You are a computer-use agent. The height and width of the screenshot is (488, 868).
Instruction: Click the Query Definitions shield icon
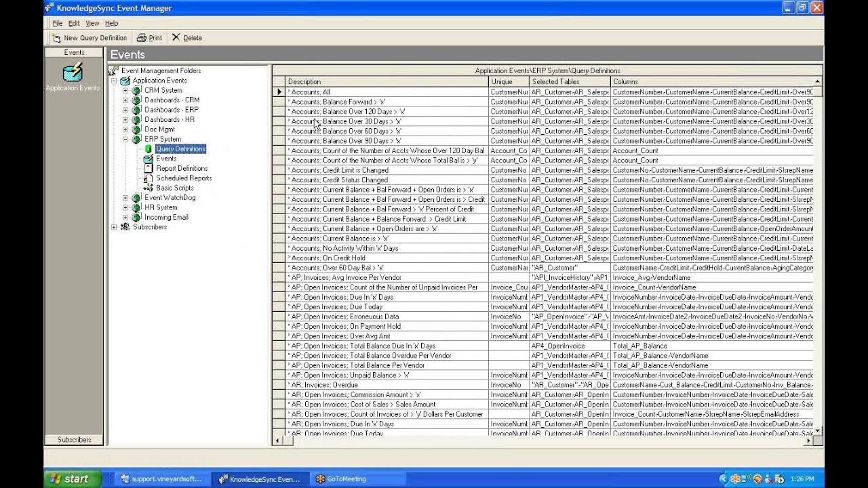[x=149, y=149]
